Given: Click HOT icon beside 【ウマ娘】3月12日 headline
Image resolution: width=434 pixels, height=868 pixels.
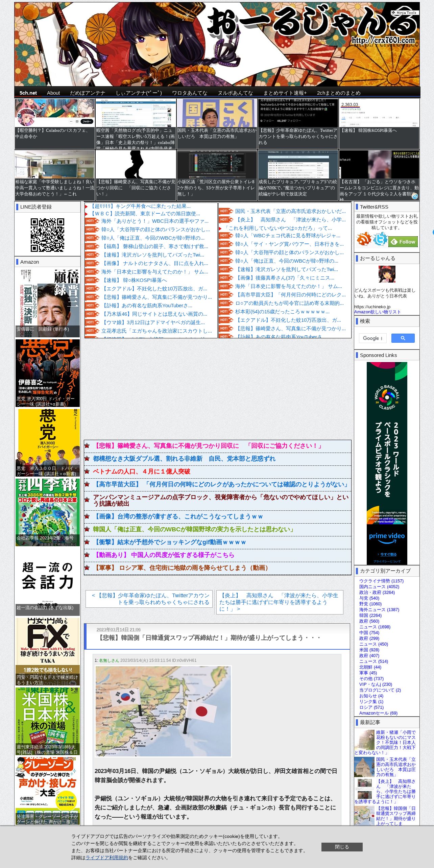Looking at the screenshot, I should pyautogui.click(x=92, y=322).
